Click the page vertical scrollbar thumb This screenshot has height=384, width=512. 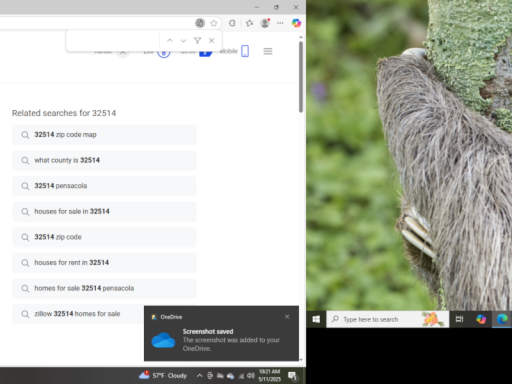point(301,77)
